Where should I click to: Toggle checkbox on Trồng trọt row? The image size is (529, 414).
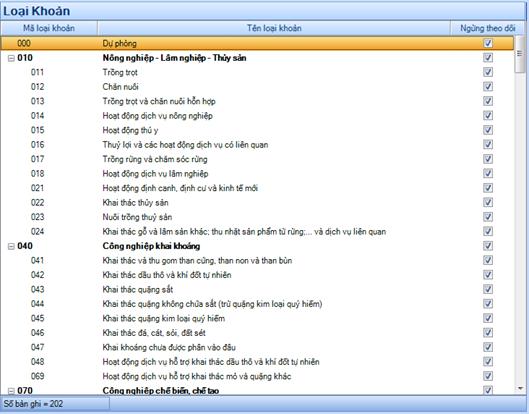coord(488,72)
